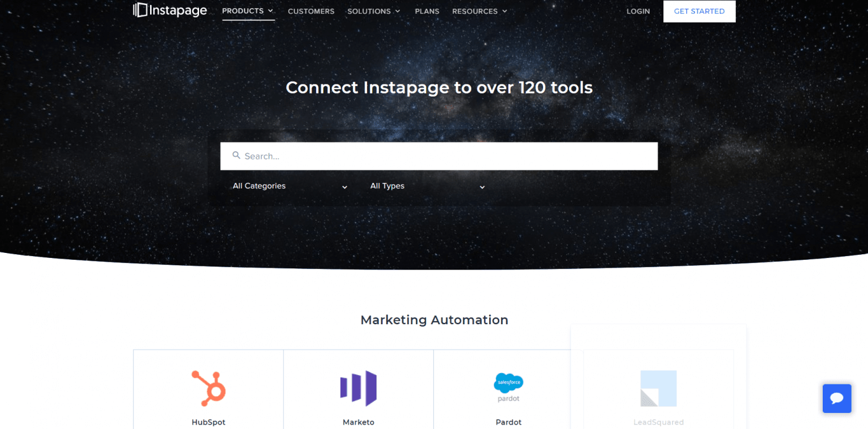
Task: Click the HubSpot logo icon
Action: [208, 388]
